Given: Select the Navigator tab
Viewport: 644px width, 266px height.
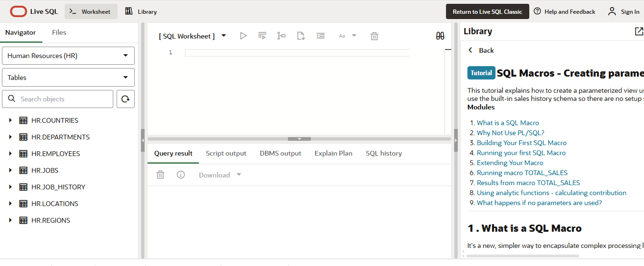Looking at the screenshot, I should (20, 32).
